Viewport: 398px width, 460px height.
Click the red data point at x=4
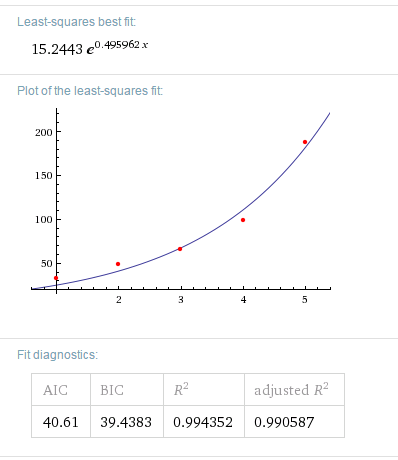[x=243, y=220]
